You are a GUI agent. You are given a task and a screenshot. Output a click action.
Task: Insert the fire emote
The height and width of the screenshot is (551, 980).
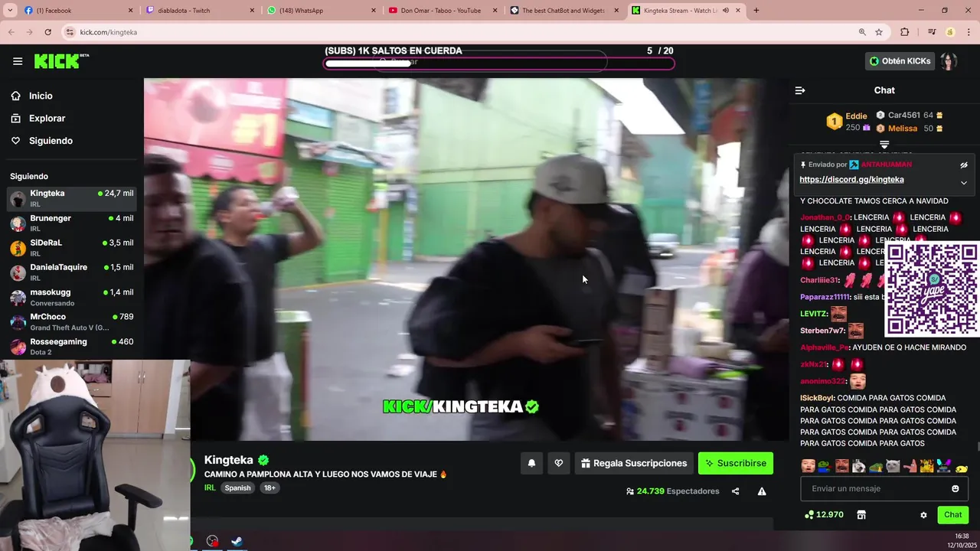click(926, 465)
